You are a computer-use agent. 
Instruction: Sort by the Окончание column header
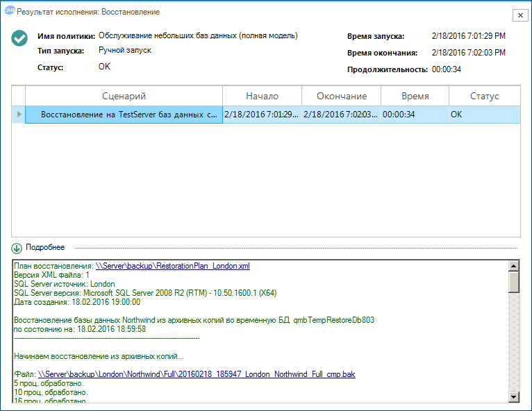(341, 96)
